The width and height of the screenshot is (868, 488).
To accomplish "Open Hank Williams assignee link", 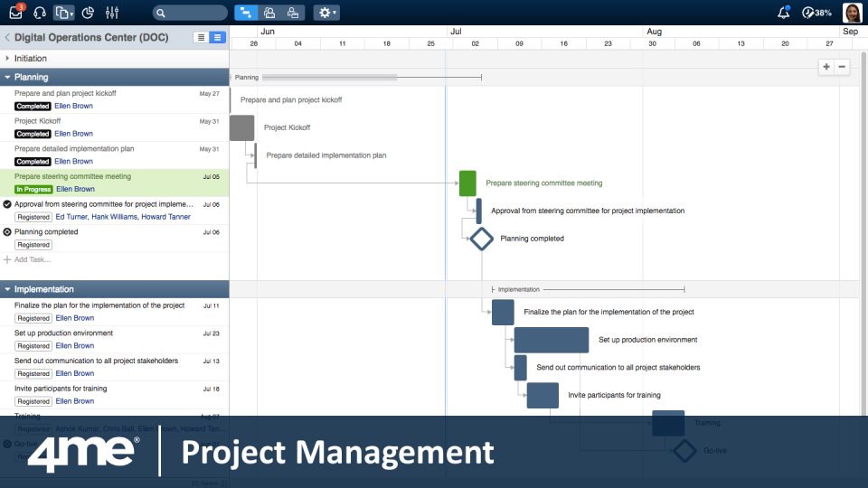I will tap(114, 217).
